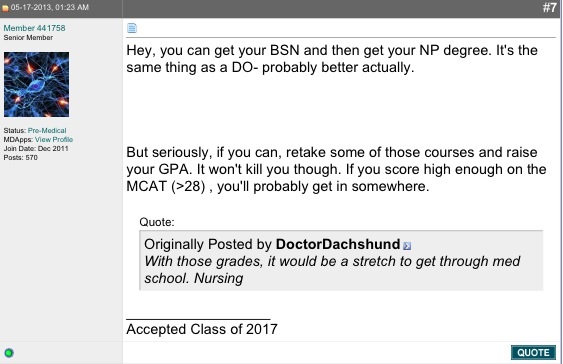
Task: Click the Senior Member title text
Action: point(28,38)
